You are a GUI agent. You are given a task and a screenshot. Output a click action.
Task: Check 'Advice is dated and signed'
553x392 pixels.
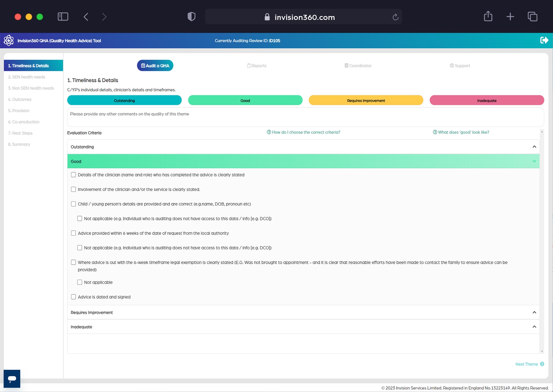click(x=73, y=297)
